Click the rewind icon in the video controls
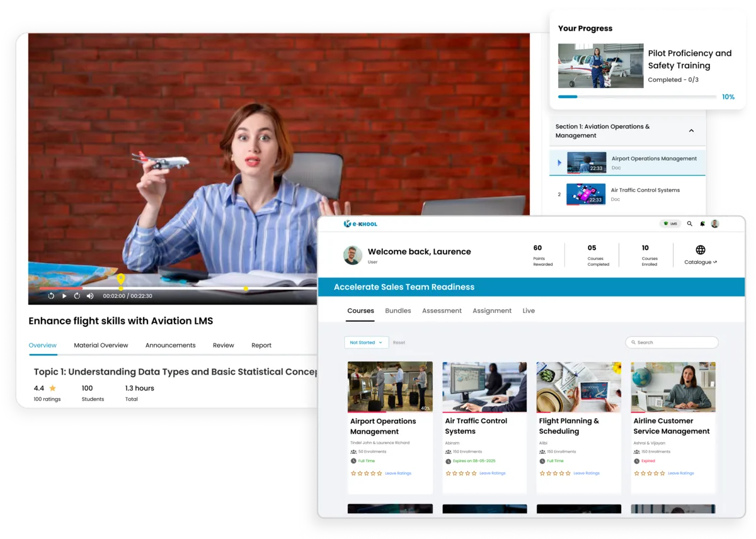Viewport: 756px width, 539px height. coord(51,296)
